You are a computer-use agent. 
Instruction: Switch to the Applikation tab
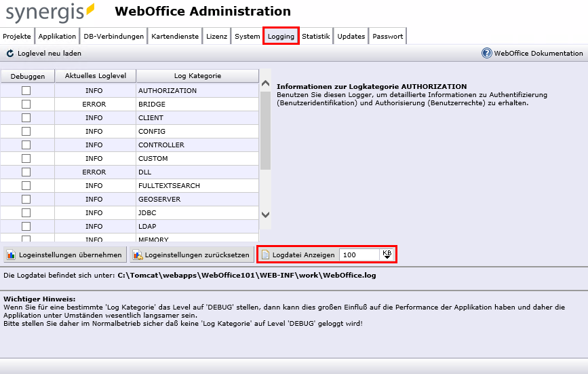point(57,37)
